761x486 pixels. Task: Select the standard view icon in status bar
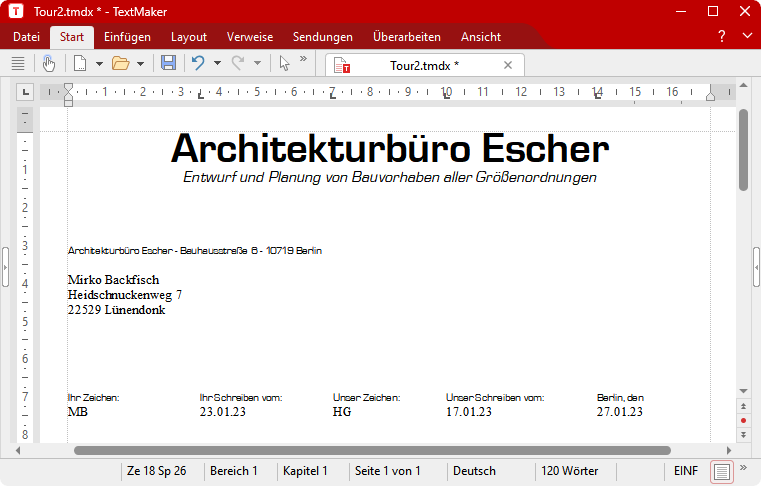click(x=722, y=470)
